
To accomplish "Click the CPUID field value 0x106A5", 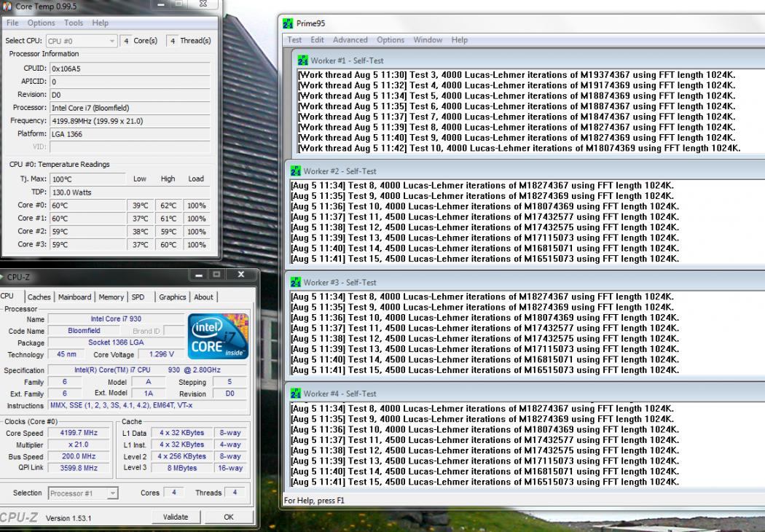I will click(x=130, y=69).
